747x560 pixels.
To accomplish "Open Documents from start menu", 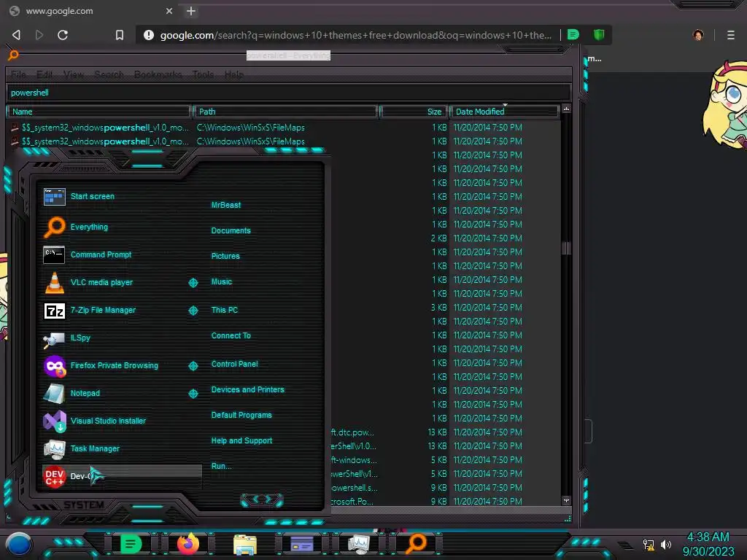I will click(x=231, y=230).
